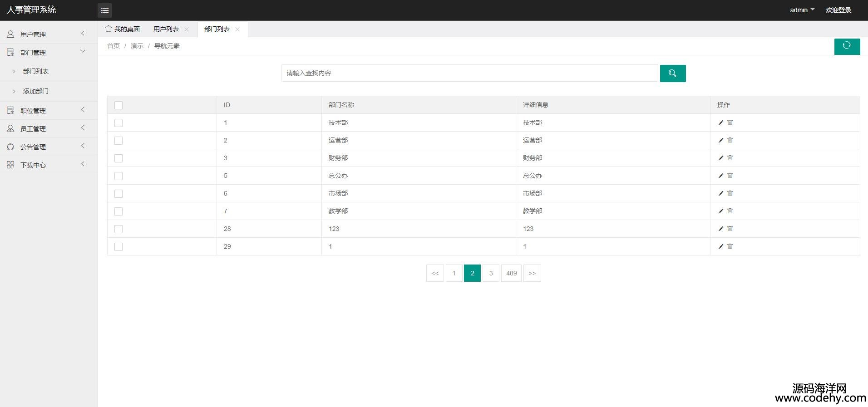This screenshot has width=868, height=407.
Task: Delete the 财务部 row with trash icon
Action: [730, 157]
